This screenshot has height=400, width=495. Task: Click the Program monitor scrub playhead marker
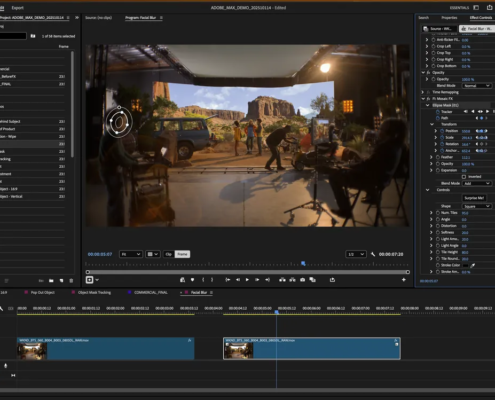303,263
